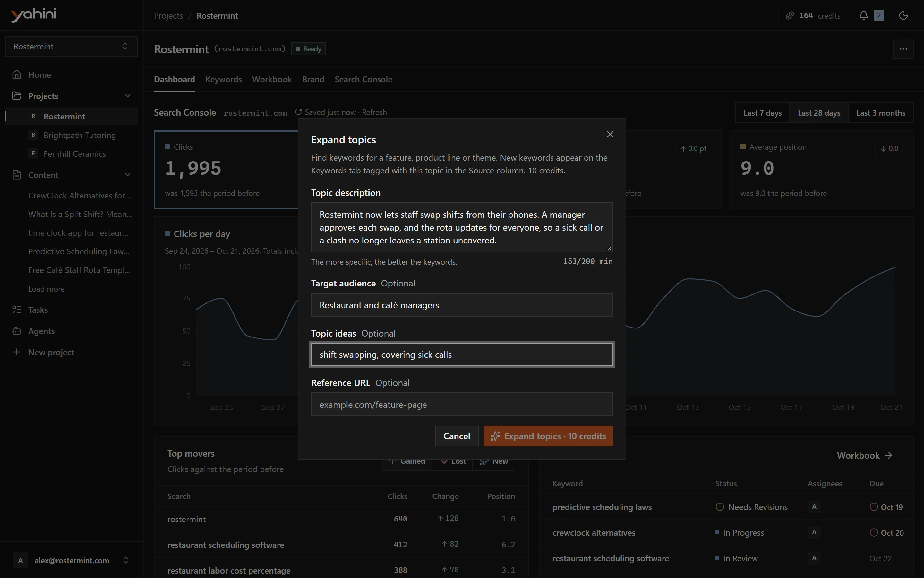Click Load more in Content list
Image resolution: width=924 pixels, height=578 pixels.
pyautogui.click(x=46, y=289)
